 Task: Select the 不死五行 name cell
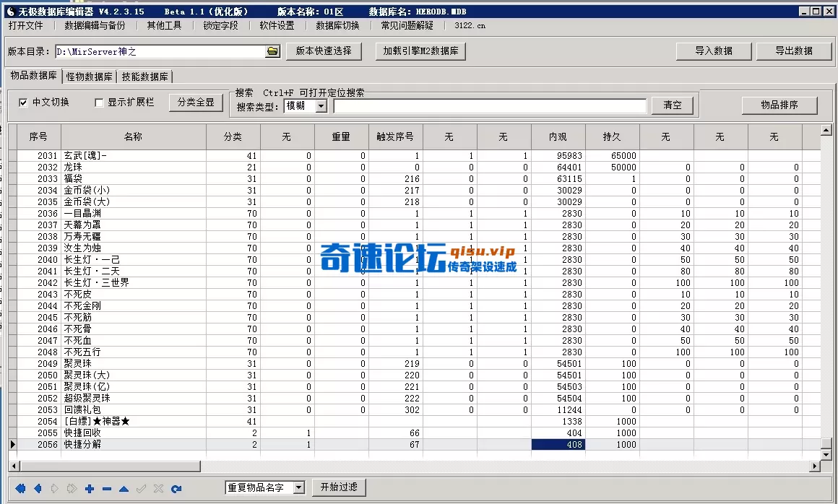134,352
